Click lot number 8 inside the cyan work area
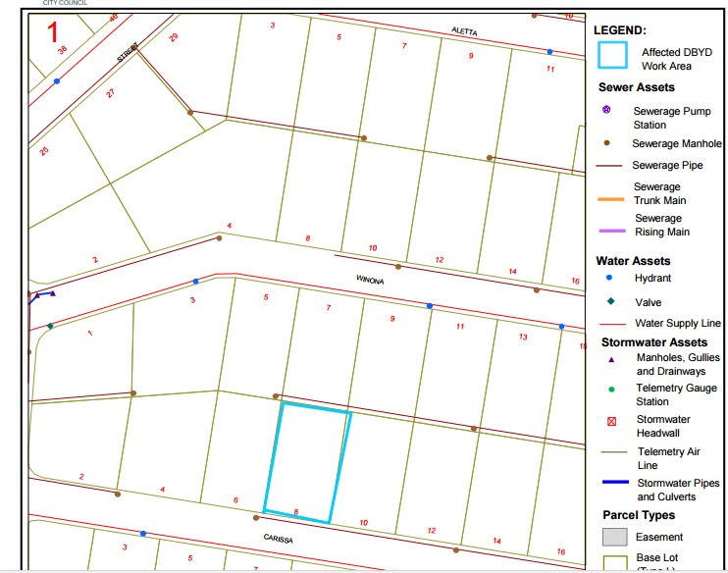Image resolution: width=728 pixels, height=573 pixels. pos(296,512)
